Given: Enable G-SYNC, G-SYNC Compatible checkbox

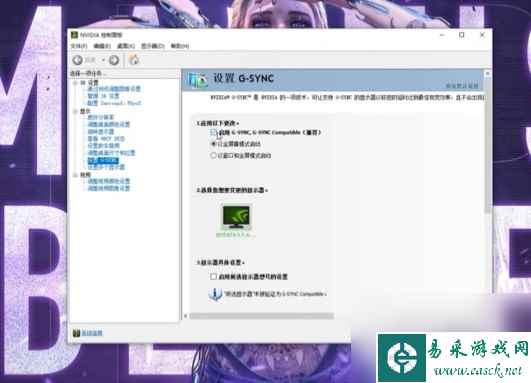Looking at the screenshot, I should click(213, 132).
